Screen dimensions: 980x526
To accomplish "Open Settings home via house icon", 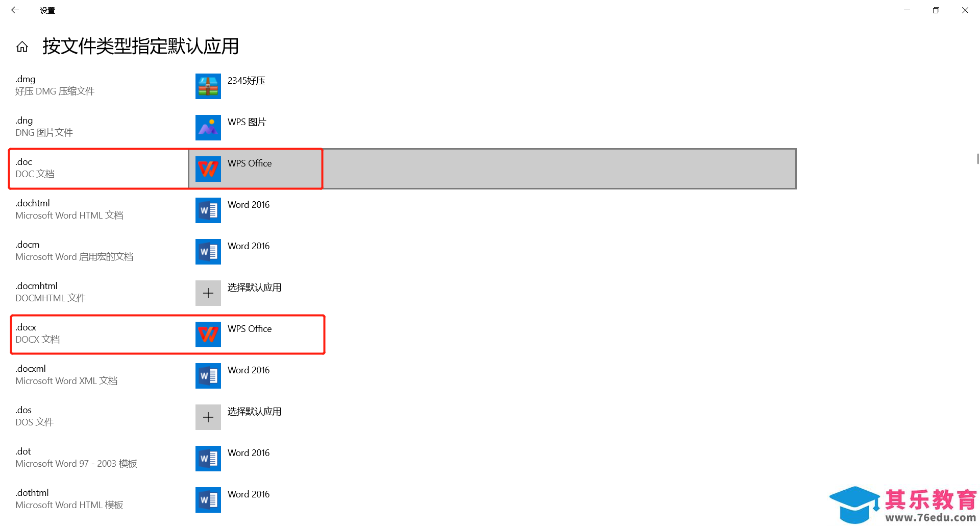I will [x=22, y=47].
